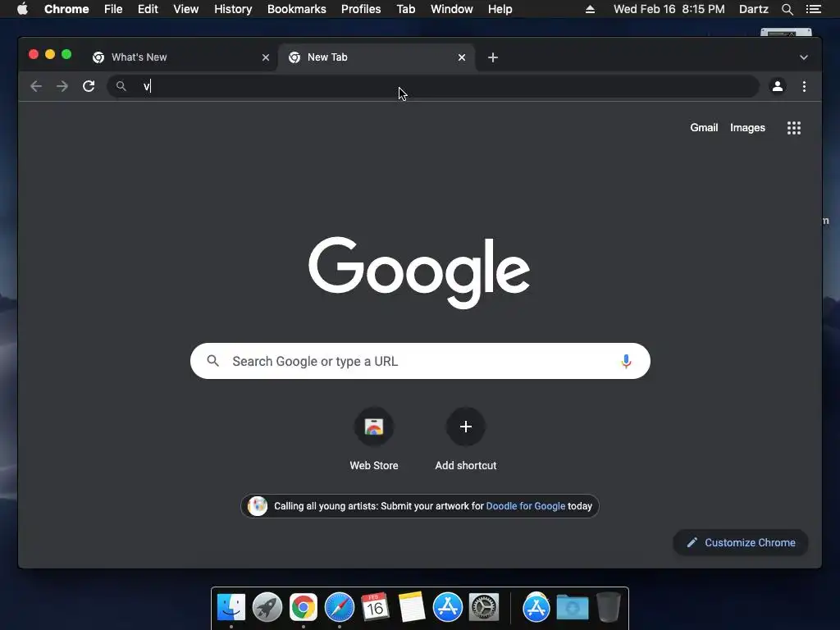Open Calendar from the Dock
Screen dimensions: 840x630
tap(375, 607)
